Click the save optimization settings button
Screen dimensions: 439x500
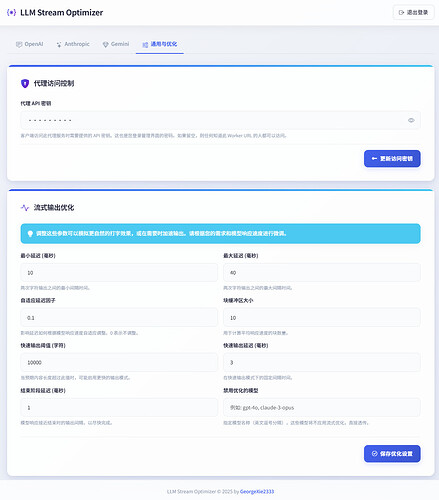[392, 454]
